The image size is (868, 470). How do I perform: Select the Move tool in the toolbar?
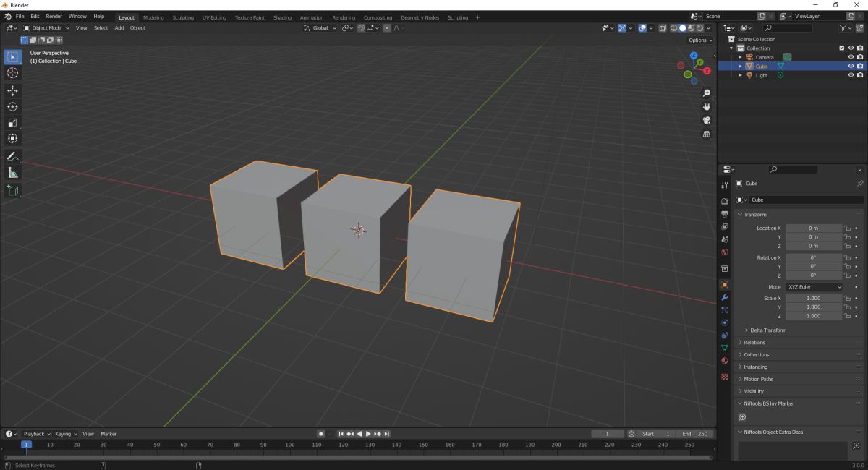click(x=12, y=90)
